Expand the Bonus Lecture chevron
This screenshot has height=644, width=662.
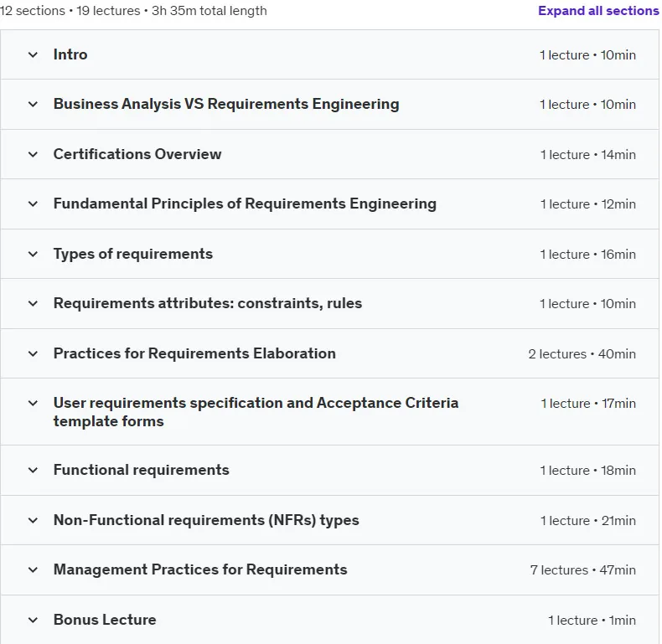[33, 620]
